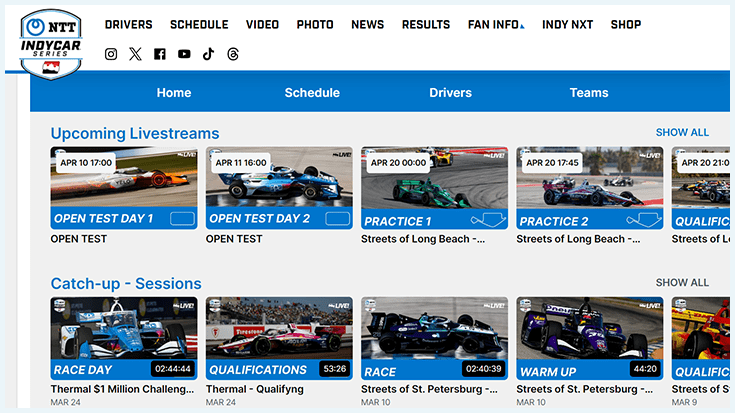Click Streets of St. Petersburg under Warm Up
This screenshot has height=413, width=735.
click(x=585, y=389)
